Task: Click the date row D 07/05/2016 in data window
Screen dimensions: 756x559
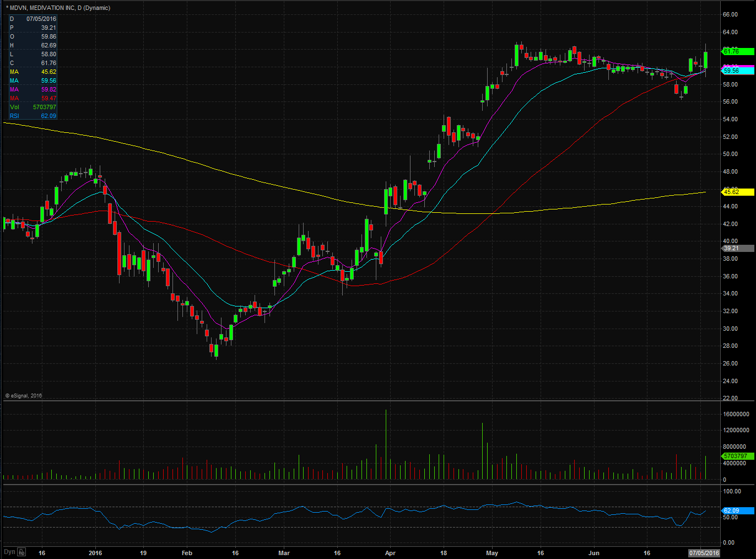Action: pos(33,19)
